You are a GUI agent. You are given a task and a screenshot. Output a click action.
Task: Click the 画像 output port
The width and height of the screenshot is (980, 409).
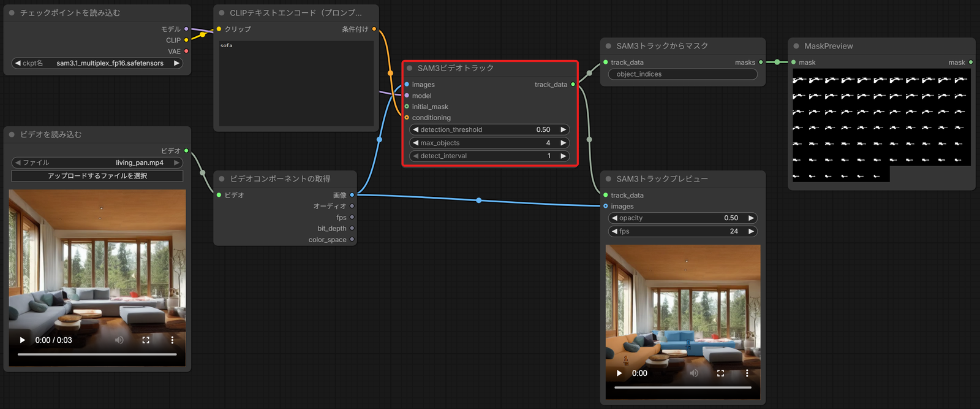pyautogui.click(x=352, y=195)
